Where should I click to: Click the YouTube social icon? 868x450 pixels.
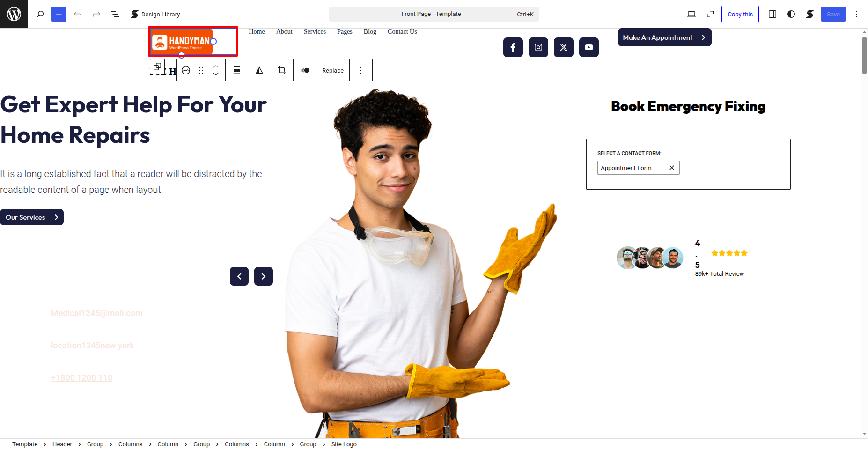tap(589, 47)
